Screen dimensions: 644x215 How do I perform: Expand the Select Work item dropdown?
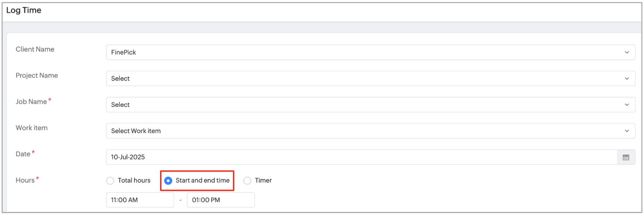click(364, 131)
